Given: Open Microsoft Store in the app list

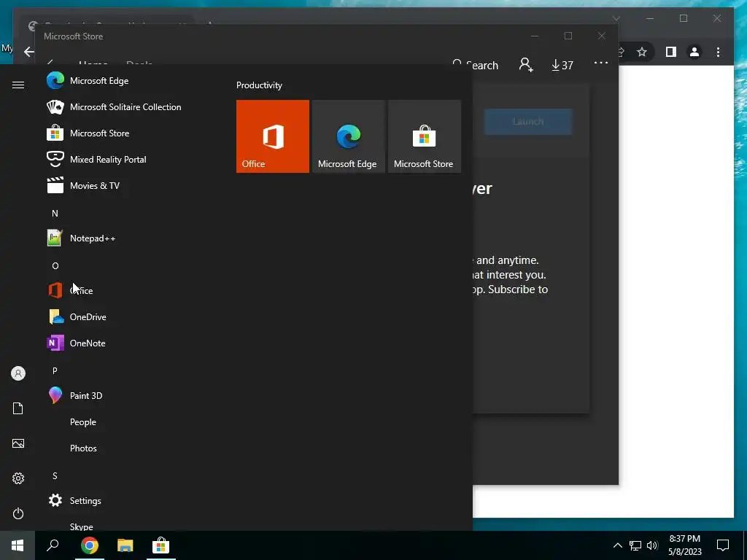Looking at the screenshot, I should tap(88, 133).
